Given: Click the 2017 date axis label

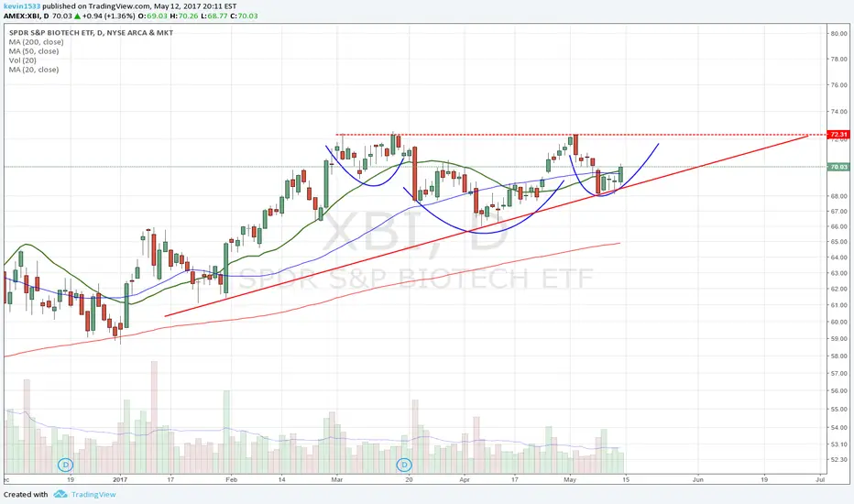Looking at the screenshot, I should click(x=120, y=480).
